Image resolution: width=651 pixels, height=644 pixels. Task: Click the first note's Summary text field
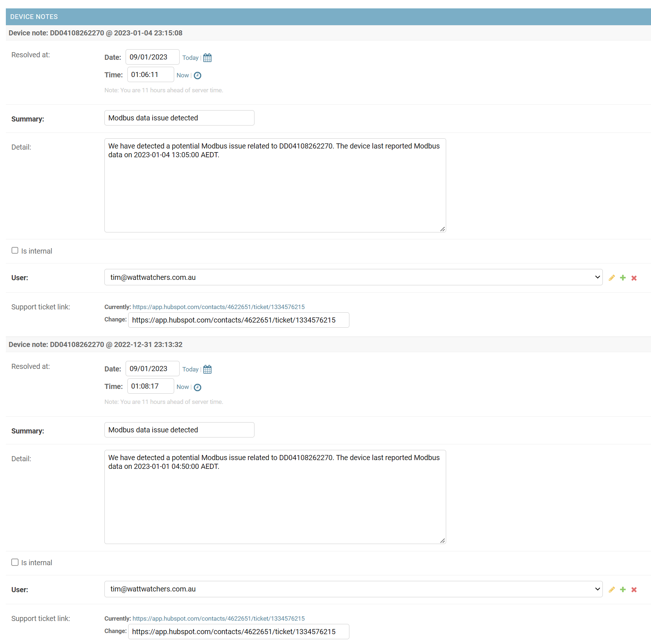(x=179, y=118)
